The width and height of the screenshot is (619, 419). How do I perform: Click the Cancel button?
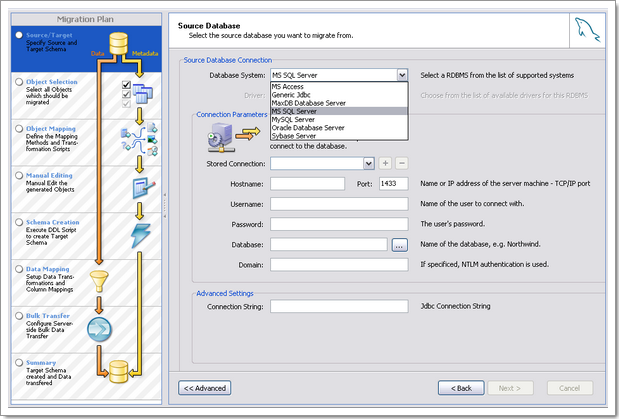click(570, 388)
